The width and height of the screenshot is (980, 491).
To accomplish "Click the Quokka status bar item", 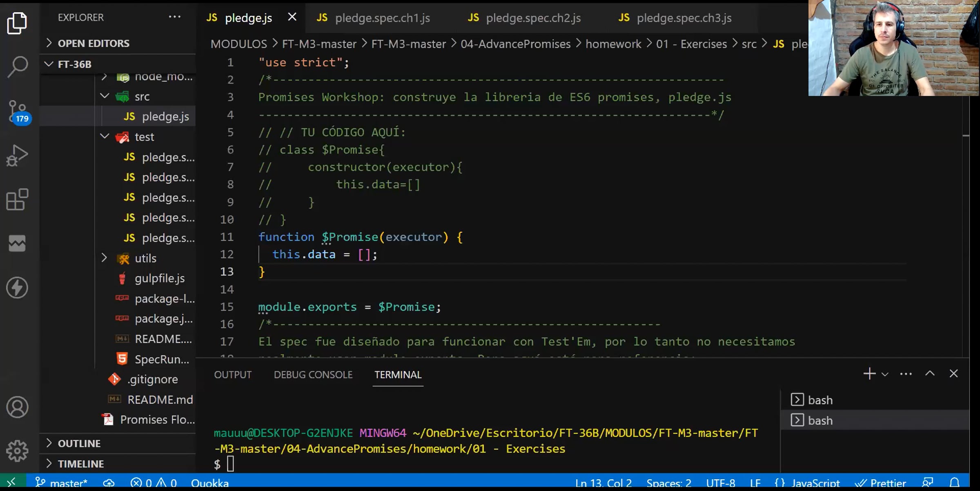I will point(209,483).
